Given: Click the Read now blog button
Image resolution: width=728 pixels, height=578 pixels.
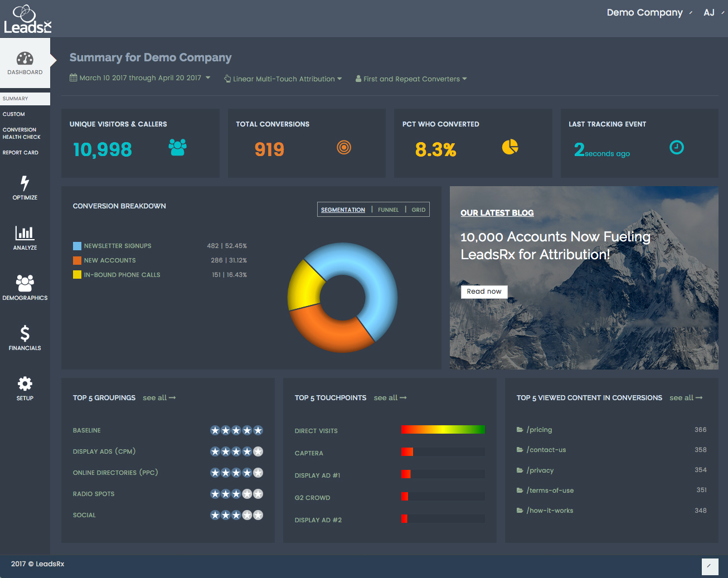Looking at the screenshot, I should (484, 292).
